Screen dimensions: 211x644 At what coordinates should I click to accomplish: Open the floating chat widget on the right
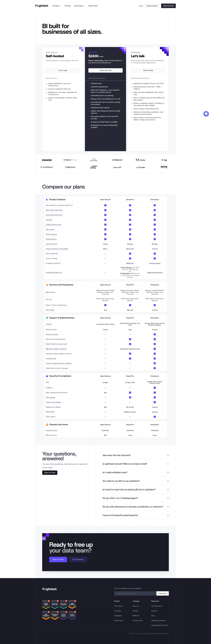pos(206,114)
